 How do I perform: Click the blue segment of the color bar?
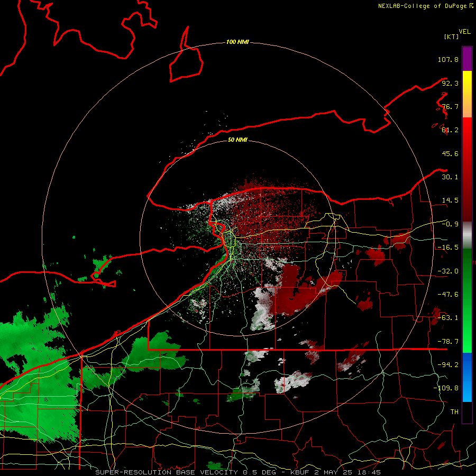click(467, 377)
